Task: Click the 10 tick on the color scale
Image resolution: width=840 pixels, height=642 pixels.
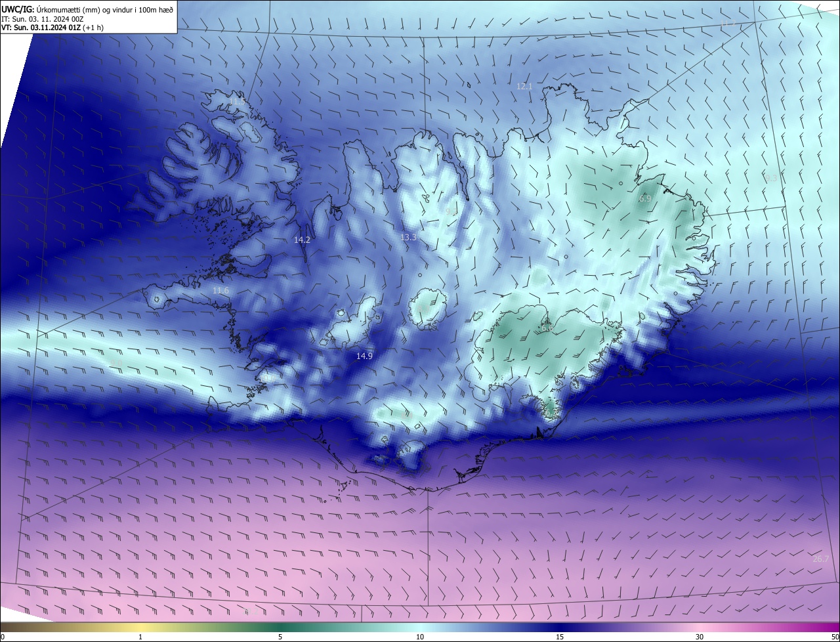Action: (x=420, y=637)
